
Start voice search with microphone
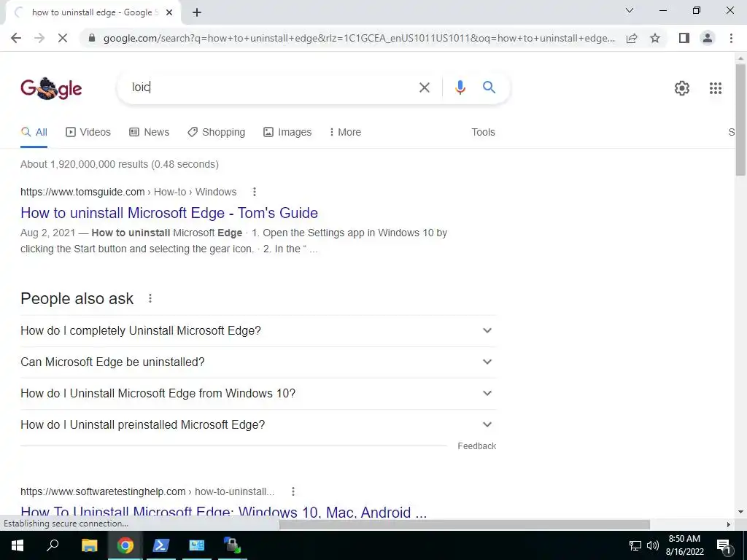460,87
